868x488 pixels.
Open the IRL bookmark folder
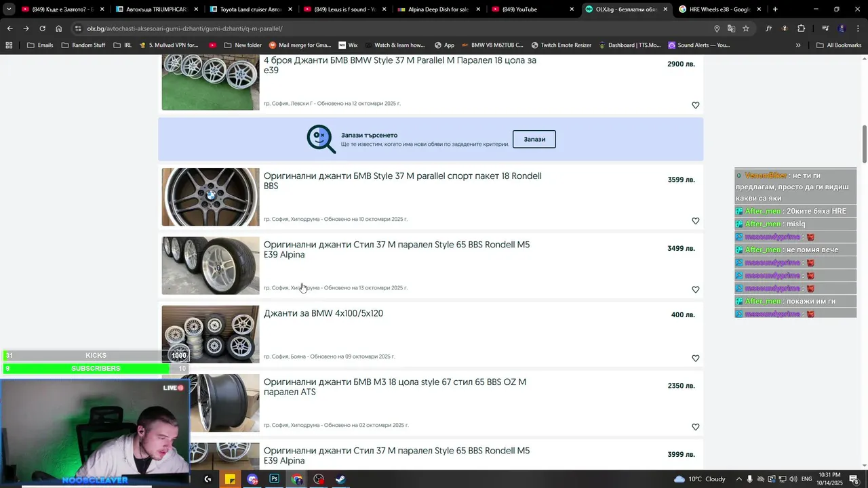123,45
